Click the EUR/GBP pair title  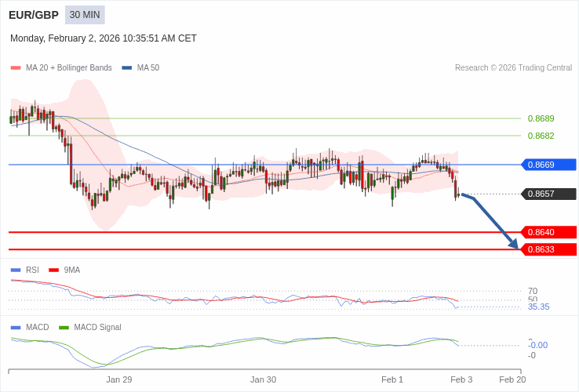(x=34, y=15)
